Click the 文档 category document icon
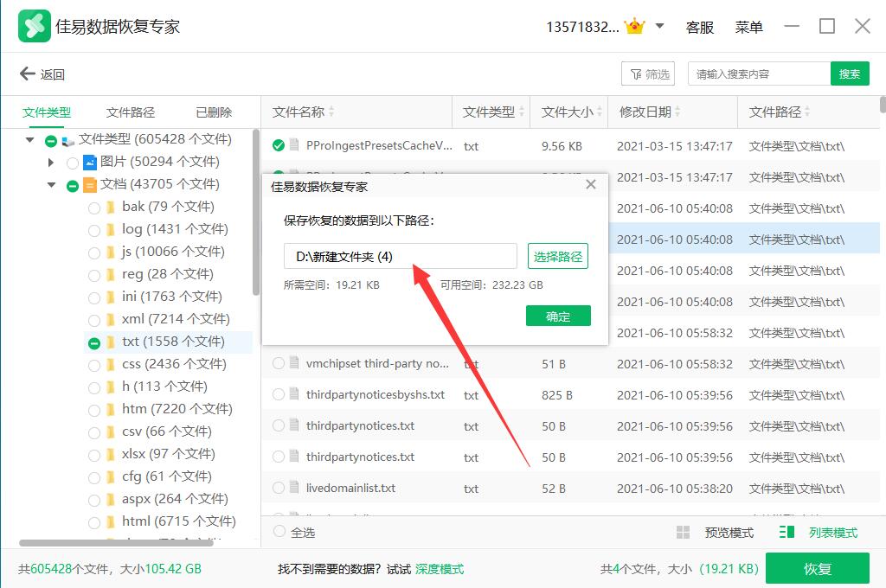 pyautogui.click(x=90, y=185)
